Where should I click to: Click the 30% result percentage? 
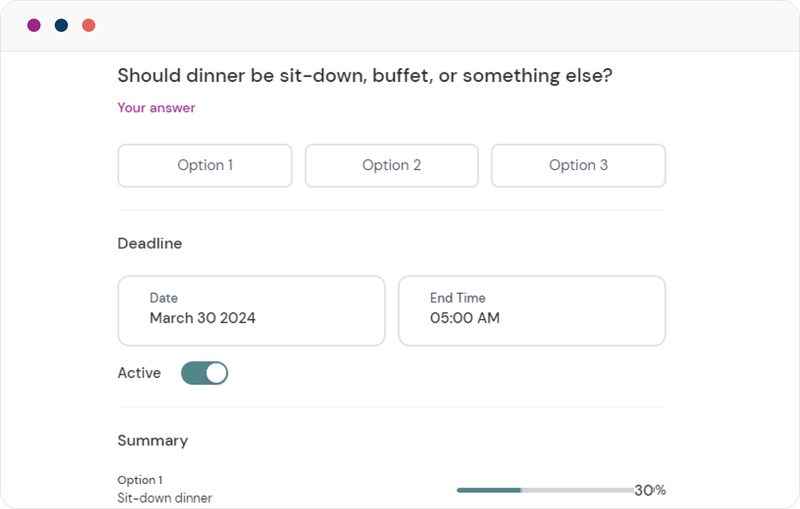pyautogui.click(x=650, y=490)
